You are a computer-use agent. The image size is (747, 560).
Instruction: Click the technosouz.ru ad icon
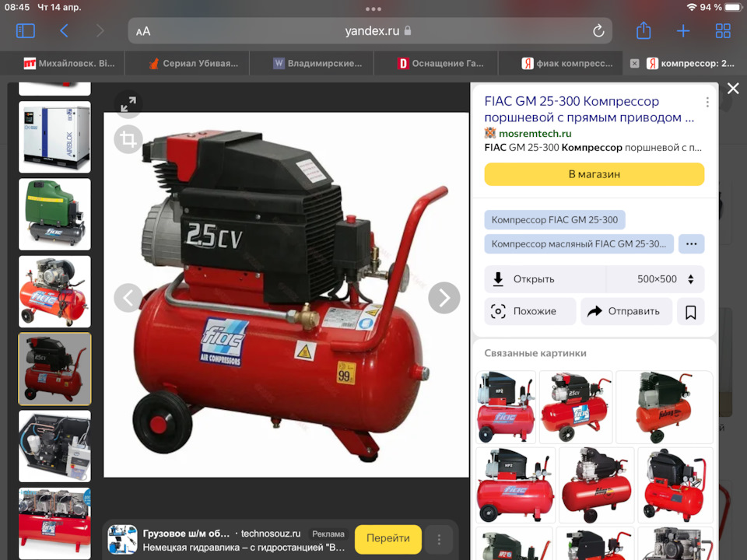pyautogui.click(x=122, y=539)
